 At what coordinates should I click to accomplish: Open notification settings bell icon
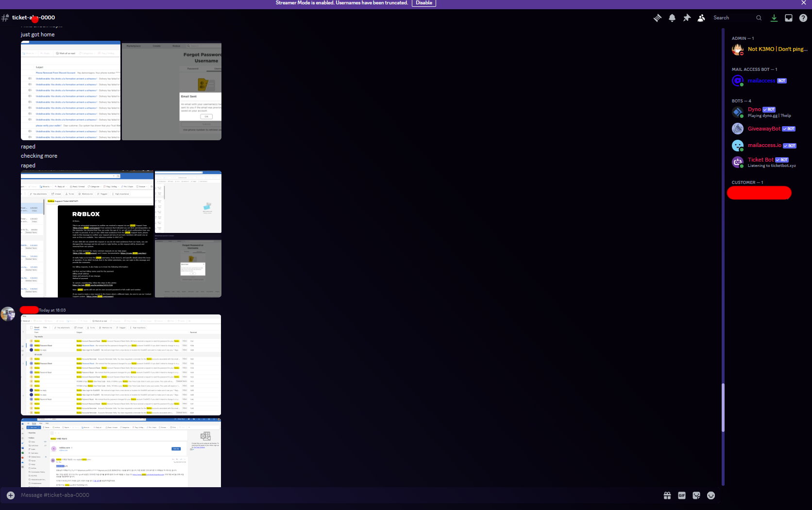(672, 18)
